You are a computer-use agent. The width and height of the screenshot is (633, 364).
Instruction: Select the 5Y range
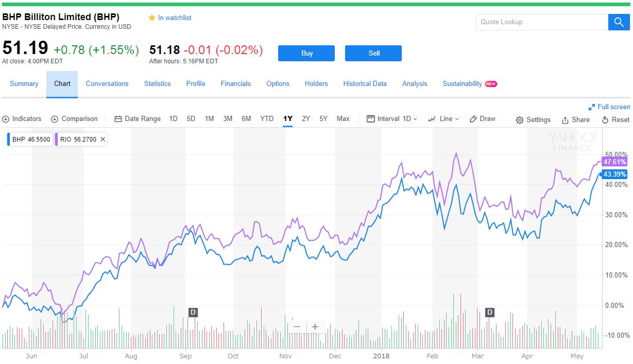[x=323, y=119]
